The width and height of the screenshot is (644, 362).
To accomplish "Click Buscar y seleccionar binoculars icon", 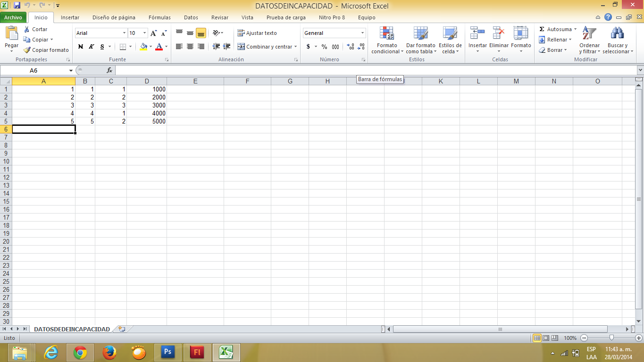I will pyautogui.click(x=617, y=34).
